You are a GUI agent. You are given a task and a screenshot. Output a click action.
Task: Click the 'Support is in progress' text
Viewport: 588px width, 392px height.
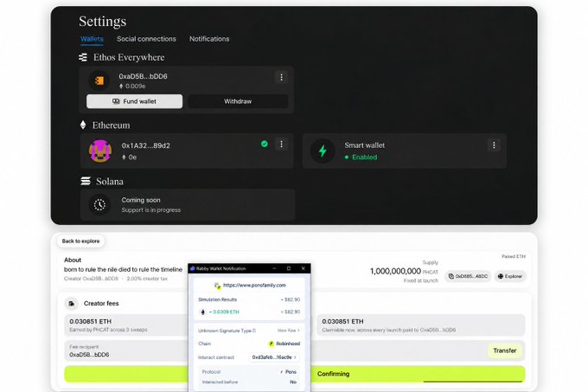click(151, 210)
